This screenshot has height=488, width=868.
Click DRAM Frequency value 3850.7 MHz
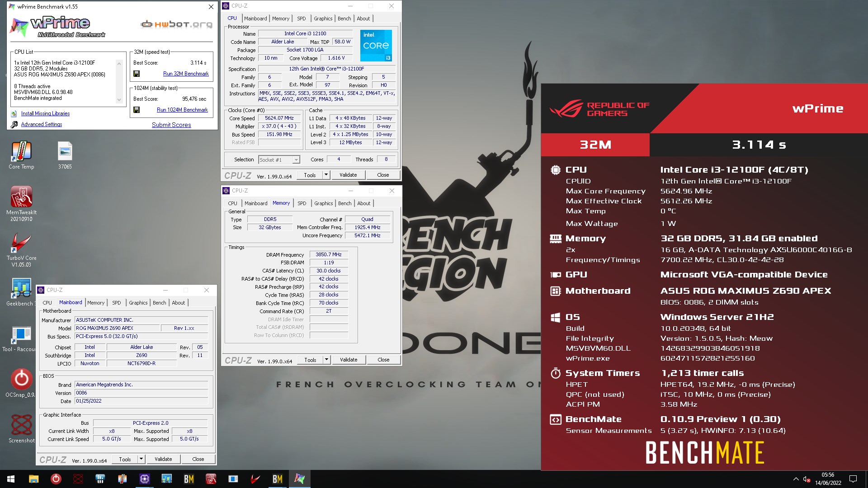pos(329,255)
